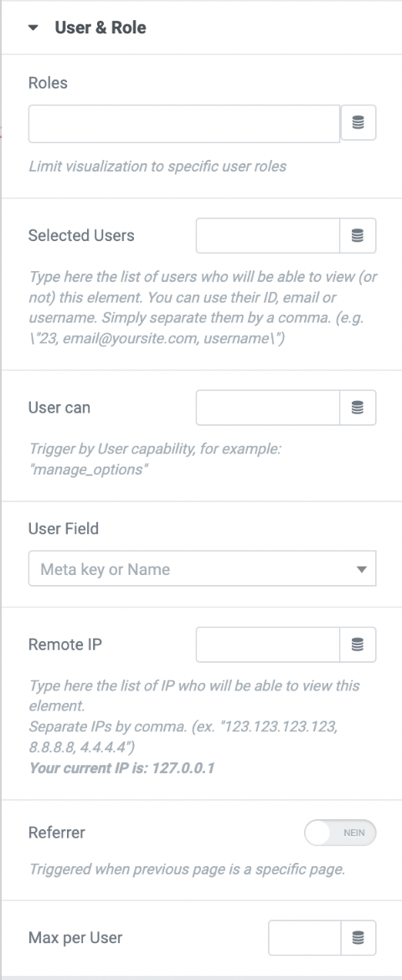Click the User Field dropdown arrow
Screen dimensions: 402x980
[x=361, y=569]
